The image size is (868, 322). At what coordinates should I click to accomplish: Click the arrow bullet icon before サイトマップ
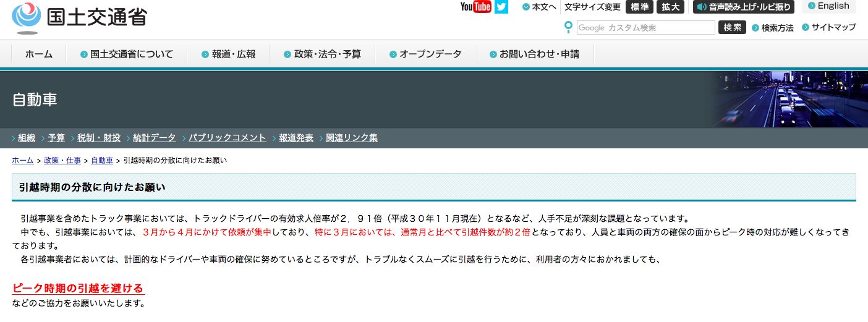click(806, 27)
